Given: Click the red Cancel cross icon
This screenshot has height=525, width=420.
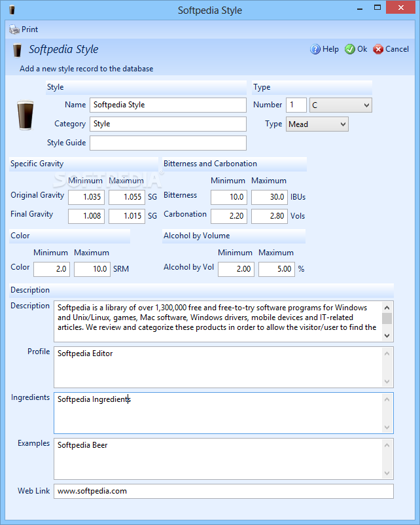Looking at the screenshot, I should 378,49.
